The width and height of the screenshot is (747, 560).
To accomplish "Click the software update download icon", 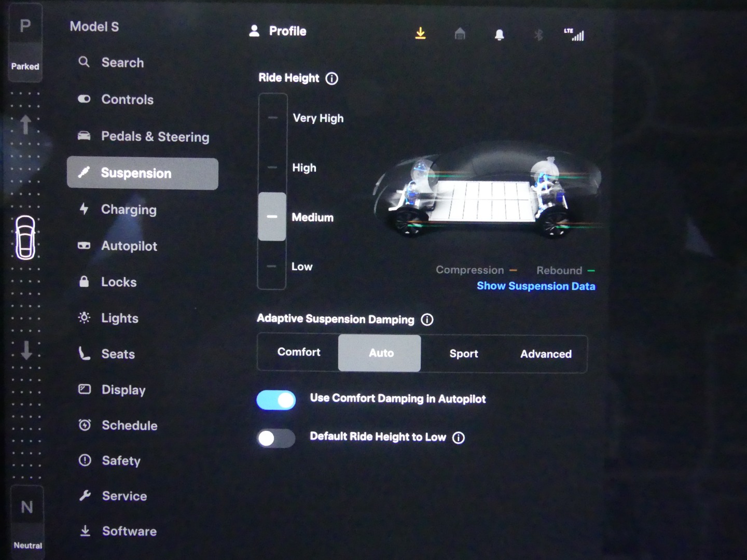I will 420,34.
